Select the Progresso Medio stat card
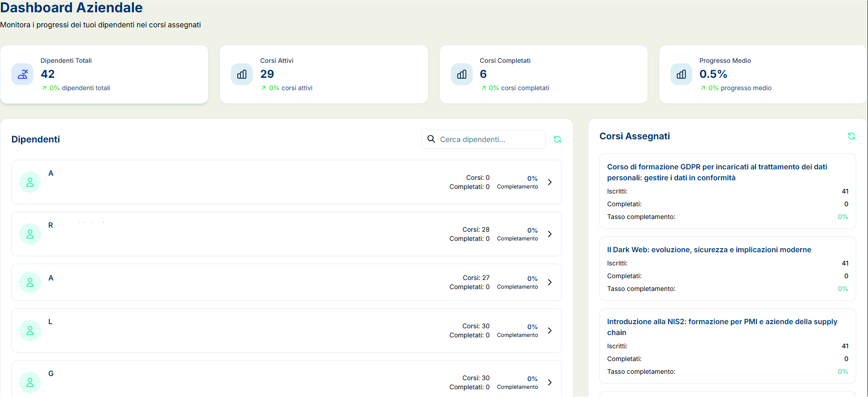Screen dimensions: 868x397 coord(763,74)
